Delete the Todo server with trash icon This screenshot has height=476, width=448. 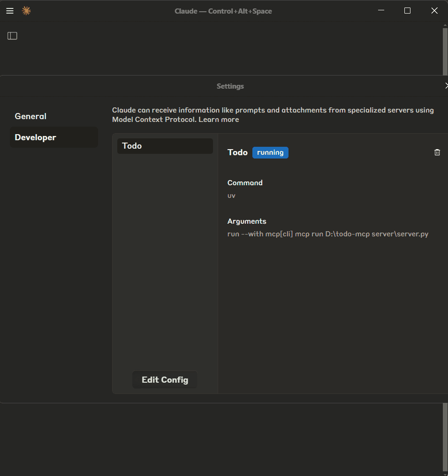click(x=437, y=152)
